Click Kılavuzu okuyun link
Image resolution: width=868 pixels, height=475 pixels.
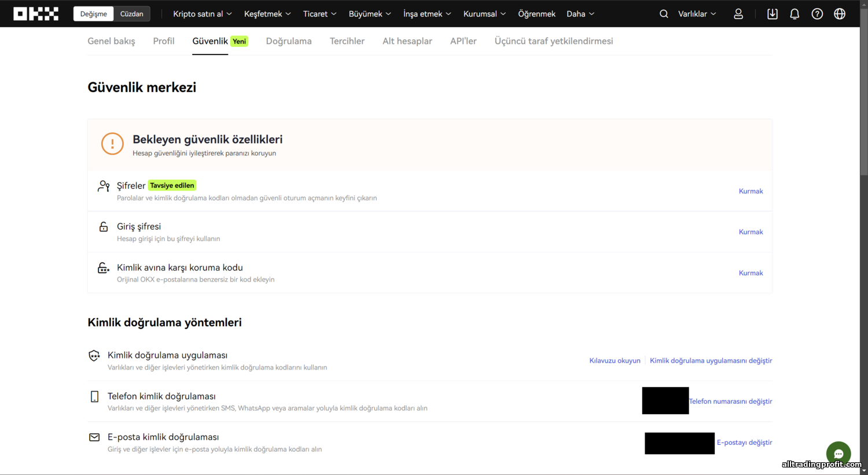tap(615, 360)
